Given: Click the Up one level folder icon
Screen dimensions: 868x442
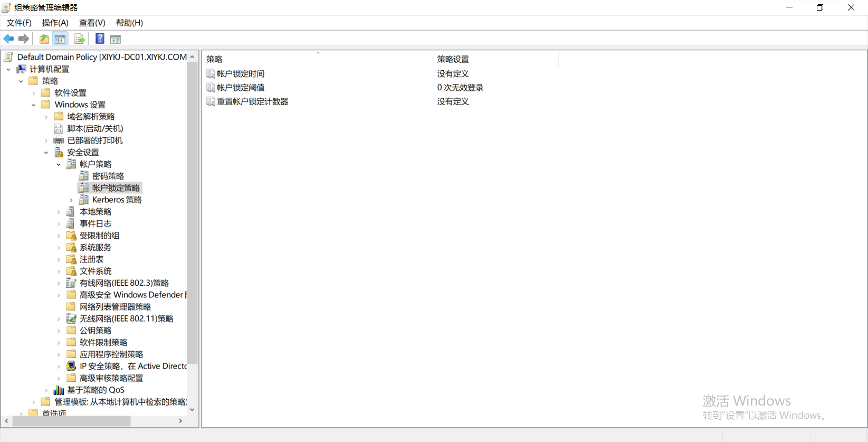Looking at the screenshot, I should [44, 39].
